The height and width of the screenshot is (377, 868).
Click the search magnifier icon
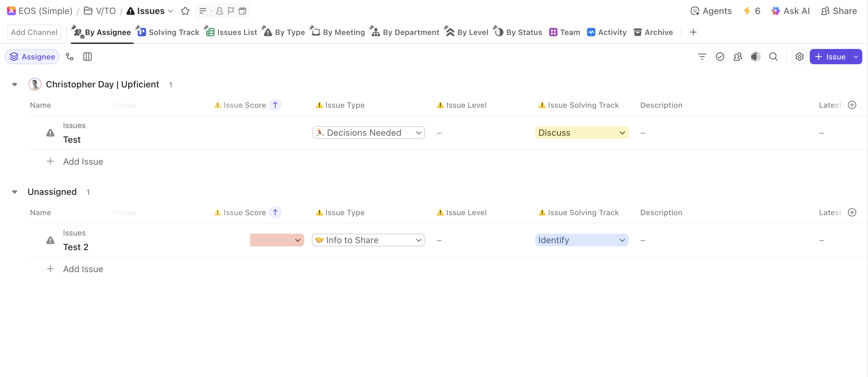[773, 57]
